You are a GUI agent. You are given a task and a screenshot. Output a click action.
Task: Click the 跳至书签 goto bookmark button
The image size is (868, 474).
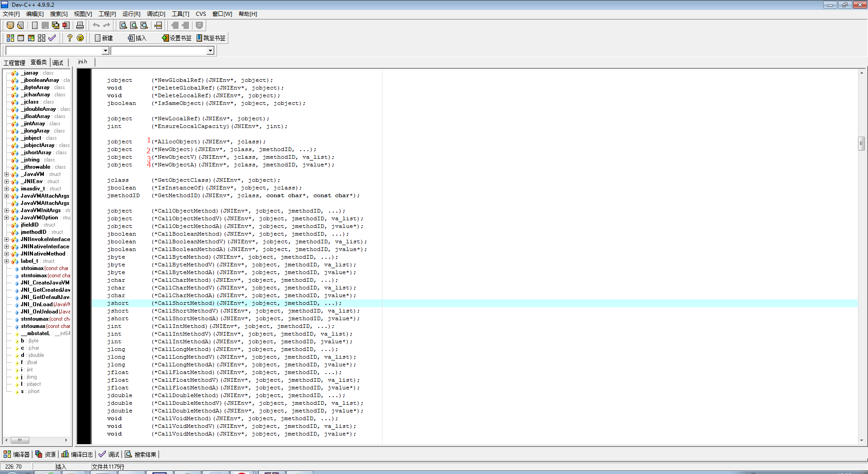coord(211,38)
